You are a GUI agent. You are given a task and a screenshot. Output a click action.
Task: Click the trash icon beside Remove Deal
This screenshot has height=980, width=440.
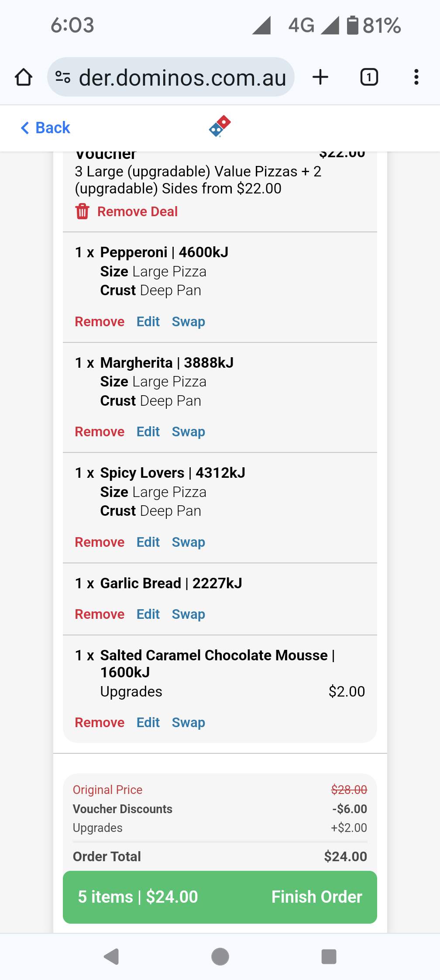pos(82,211)
